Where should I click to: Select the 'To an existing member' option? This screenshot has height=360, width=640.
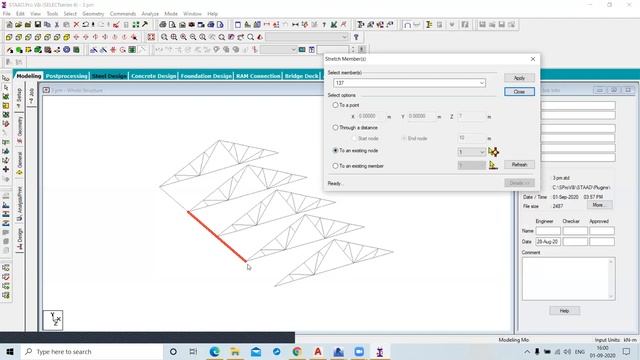point(335,166)
